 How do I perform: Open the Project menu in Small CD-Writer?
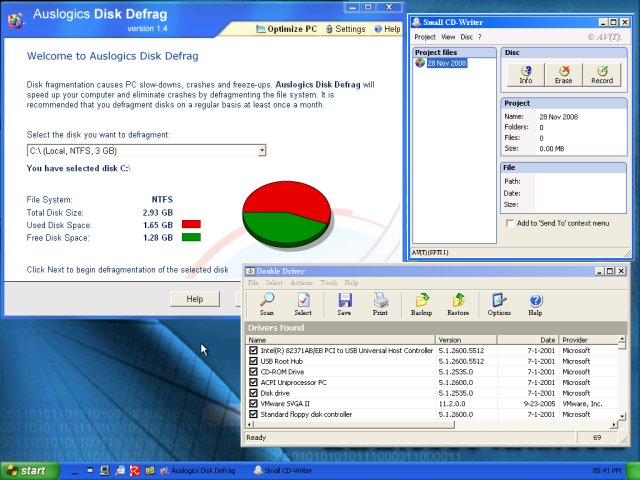click(x=425, y=37)
